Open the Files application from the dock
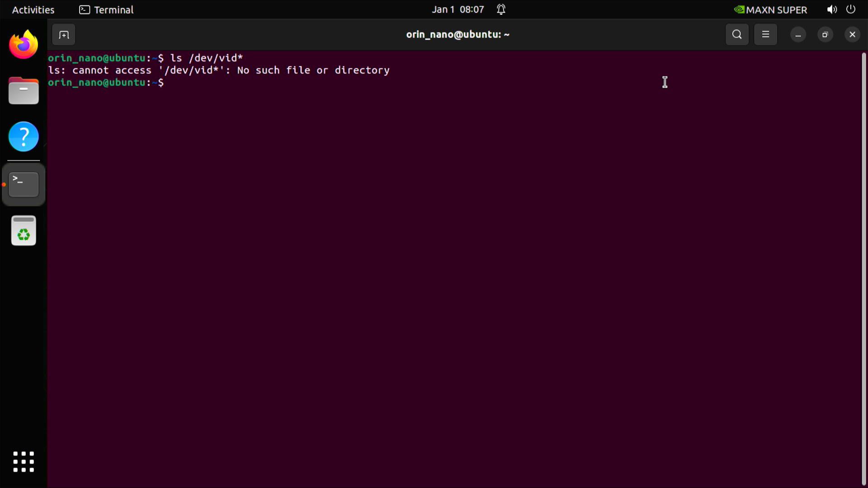This screenshot has width=868, height=488. pos(23,90)
